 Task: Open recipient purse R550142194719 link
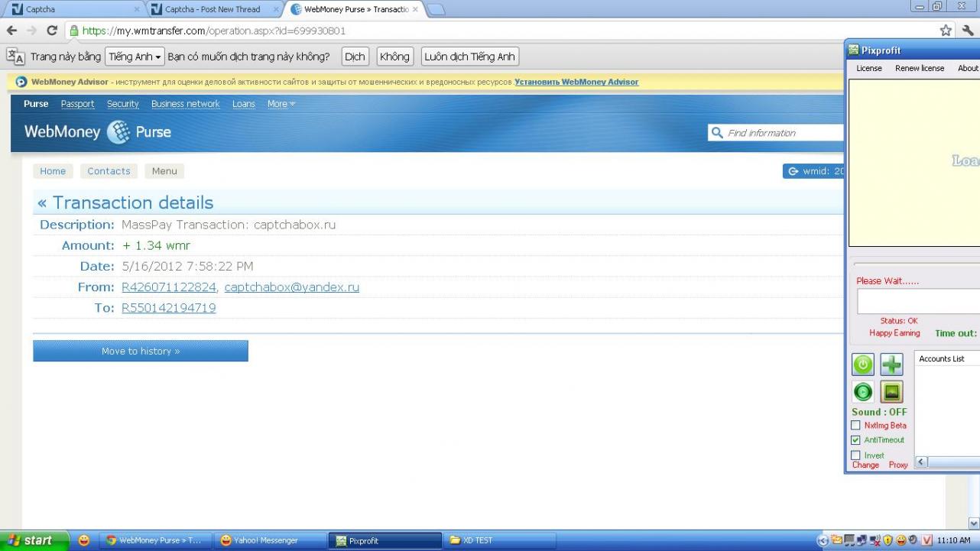click(169, 308)
